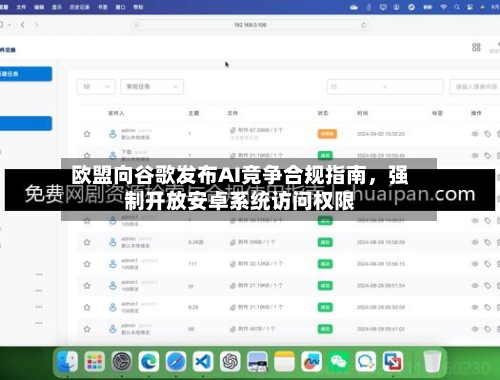Image resolution: width=500 pixels, height=380 pixels.
Task: View details of the 10:03:45 task
Action: (475, 156)
